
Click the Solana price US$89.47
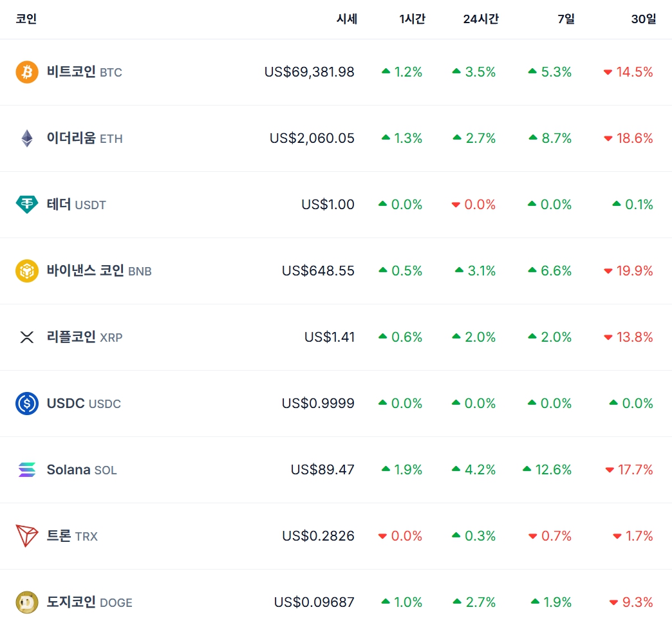click(x=322, y=470)
